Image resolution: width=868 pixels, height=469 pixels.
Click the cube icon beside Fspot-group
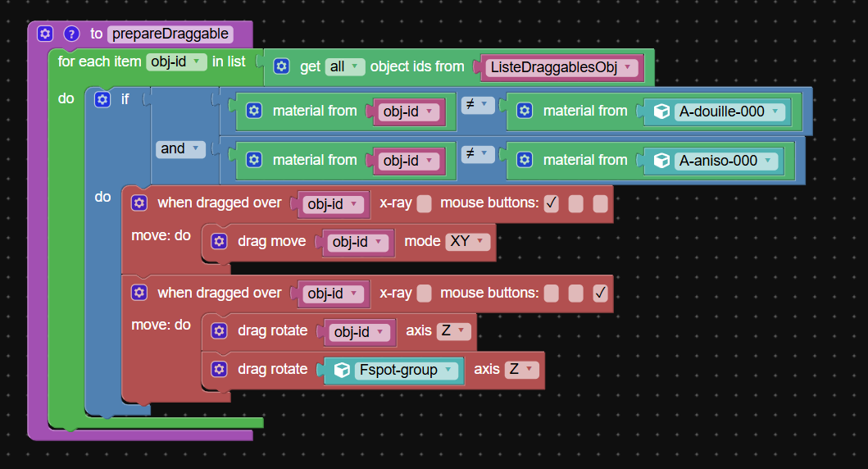point(342,370)
